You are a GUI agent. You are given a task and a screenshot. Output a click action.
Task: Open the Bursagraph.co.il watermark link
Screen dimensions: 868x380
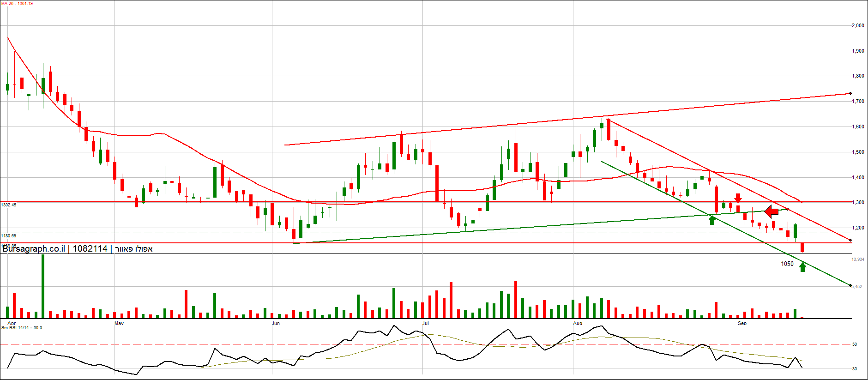pyautogui.click(x=34, y=249)
